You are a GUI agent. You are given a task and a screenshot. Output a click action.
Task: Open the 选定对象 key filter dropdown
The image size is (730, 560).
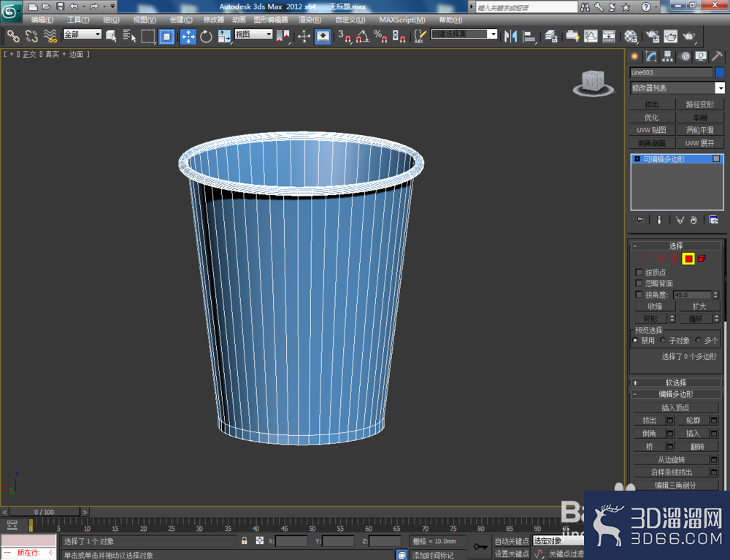pos(558,540)
